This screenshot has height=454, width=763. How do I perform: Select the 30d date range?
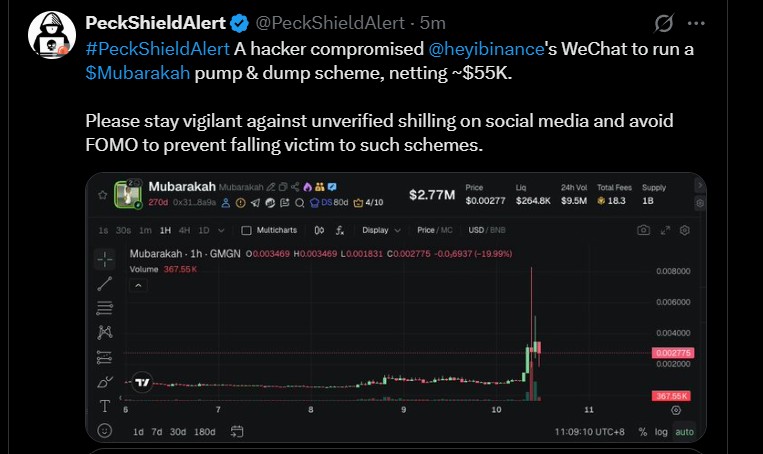tap(177, 432)
